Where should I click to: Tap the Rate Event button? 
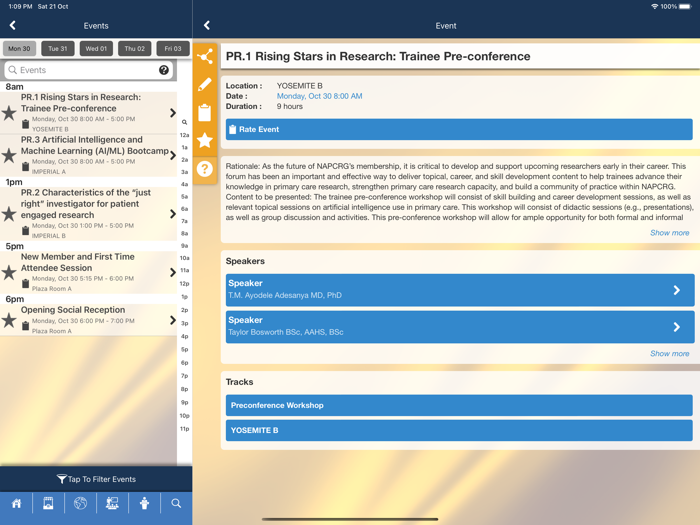(459, 129)
